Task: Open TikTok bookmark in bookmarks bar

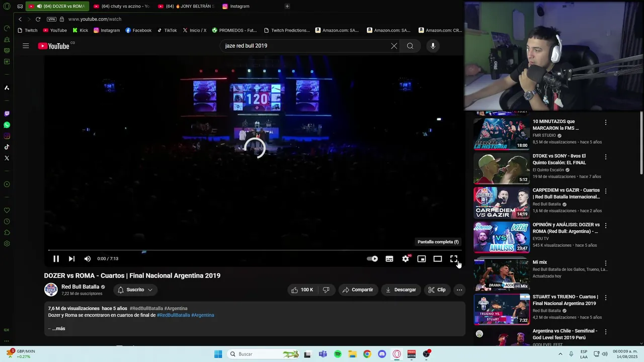Action: pyautogui.click(x=167, y=30)
